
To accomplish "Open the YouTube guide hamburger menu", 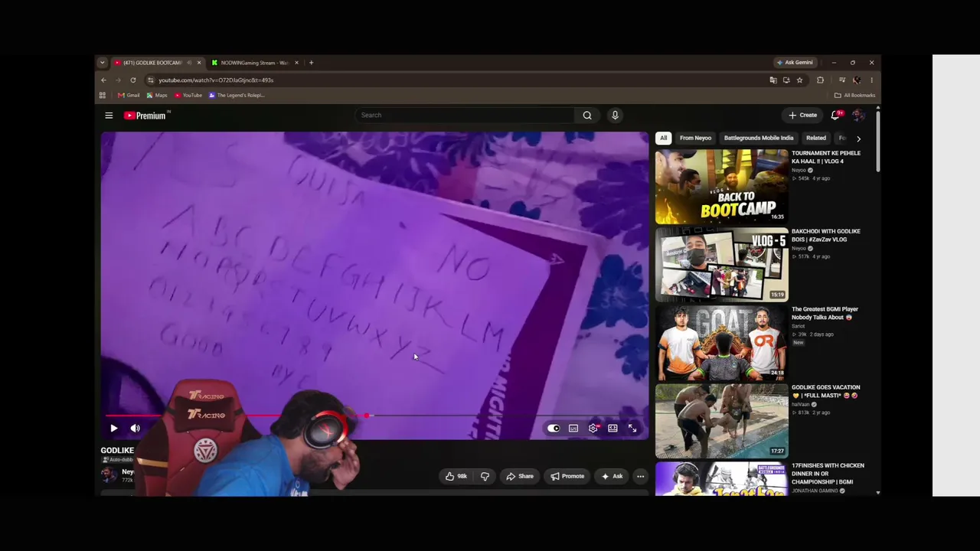I will (x=109, y=116).
